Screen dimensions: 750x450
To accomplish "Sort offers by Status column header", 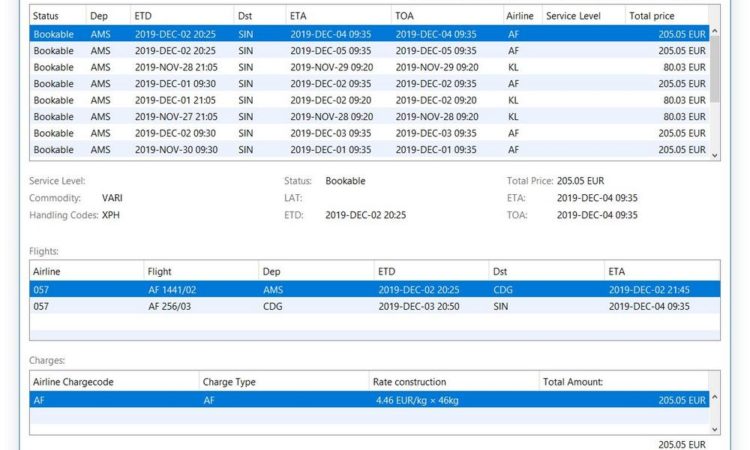I will click(x=57, y=16).
